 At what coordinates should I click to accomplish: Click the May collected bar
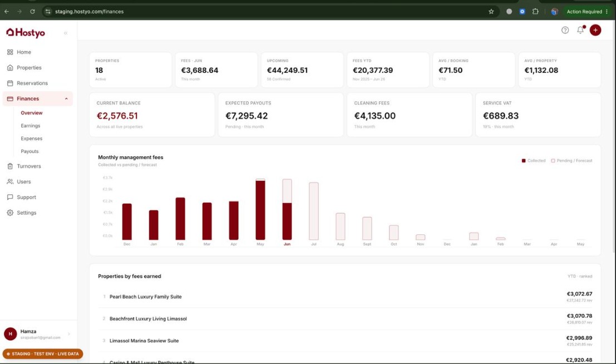tap(260, 210)
